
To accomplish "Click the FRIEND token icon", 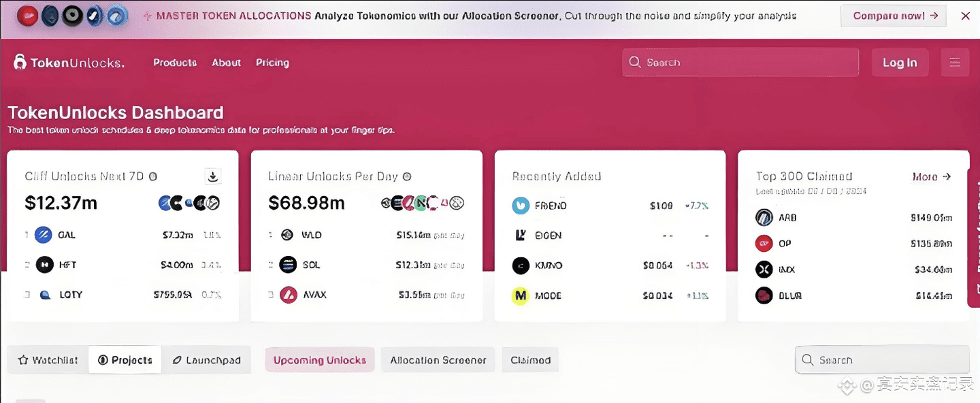I will 521,206.
